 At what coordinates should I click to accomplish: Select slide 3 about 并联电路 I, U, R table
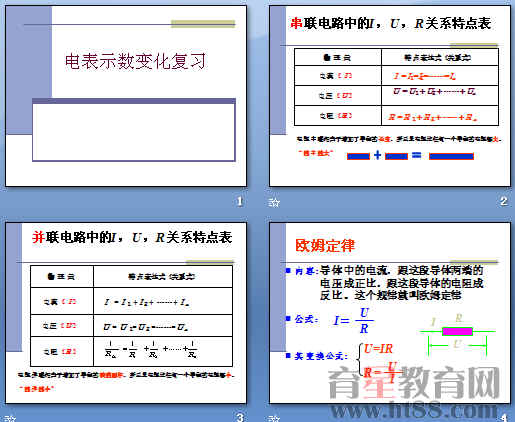(126, 313)
